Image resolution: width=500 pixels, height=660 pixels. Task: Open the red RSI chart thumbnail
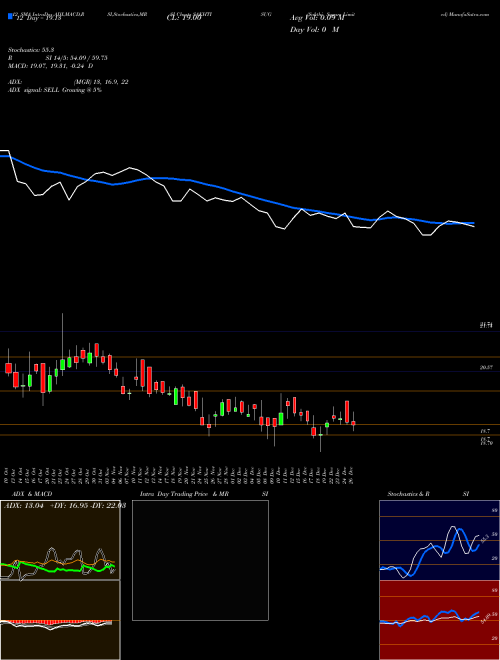439,620
